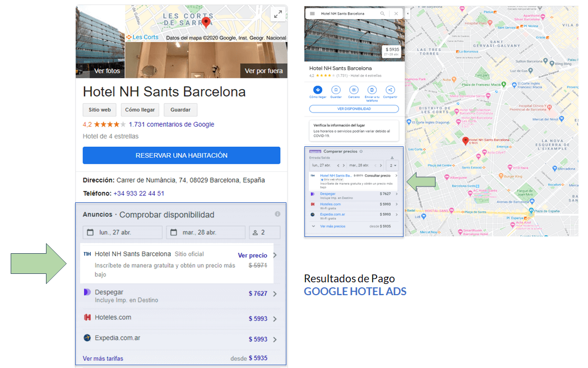Open the guests count field showing 2

pos(265,232)
